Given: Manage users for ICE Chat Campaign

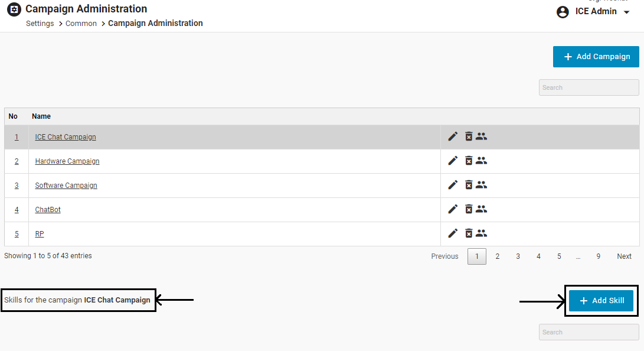Looking at the screenshot, I should [482, 136].
